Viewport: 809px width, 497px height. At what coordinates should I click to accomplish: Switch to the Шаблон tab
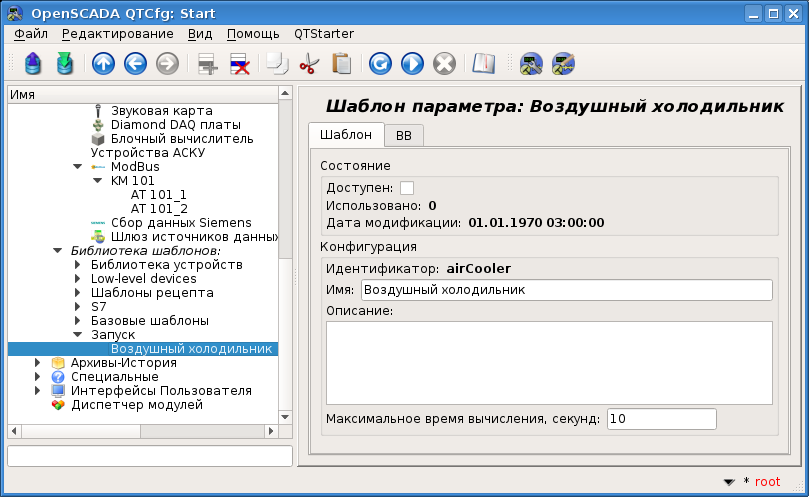(x=346, y=135)
